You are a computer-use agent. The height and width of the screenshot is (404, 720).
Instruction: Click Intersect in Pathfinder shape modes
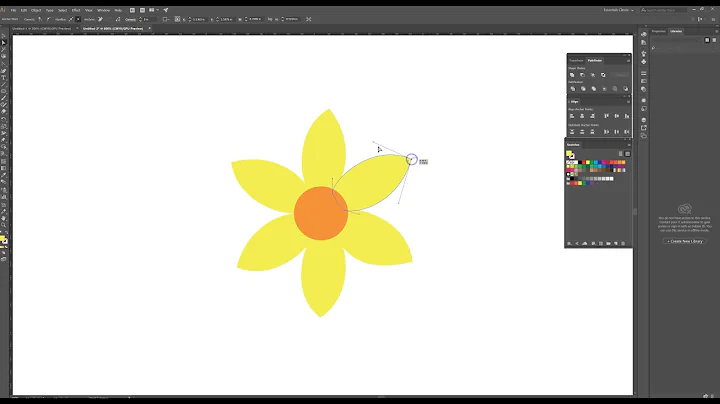click(593, 75)
